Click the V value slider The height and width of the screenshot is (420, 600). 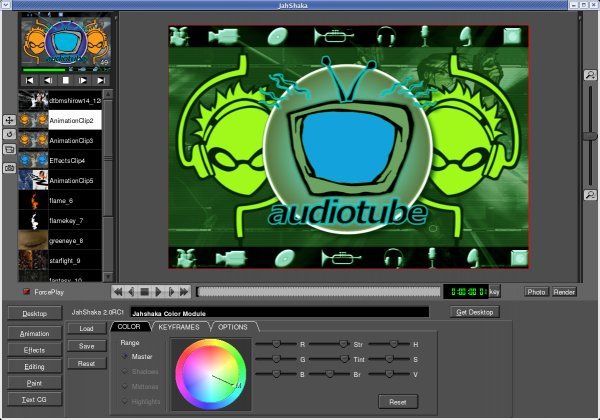click(389, 374)
